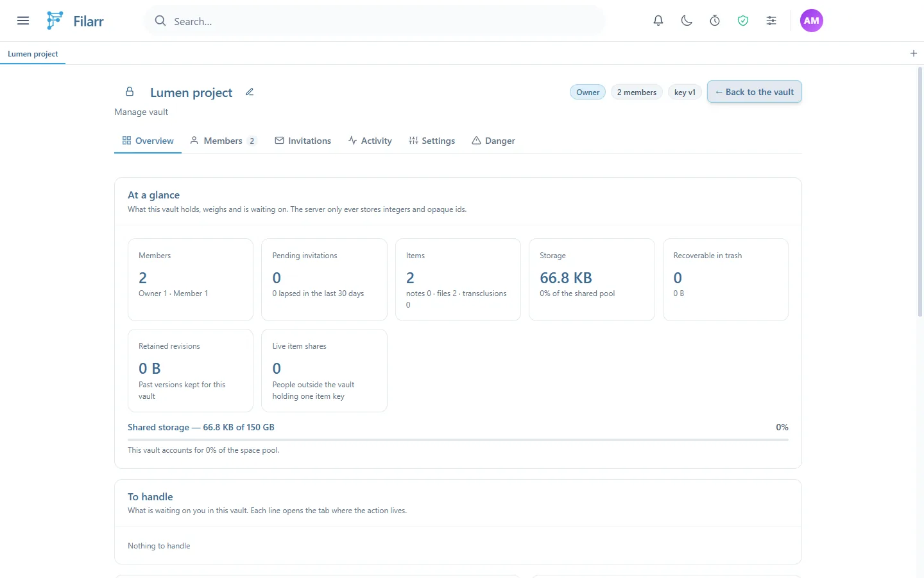Click the Storage 66.8 KB card

click(x=592, y=279)
